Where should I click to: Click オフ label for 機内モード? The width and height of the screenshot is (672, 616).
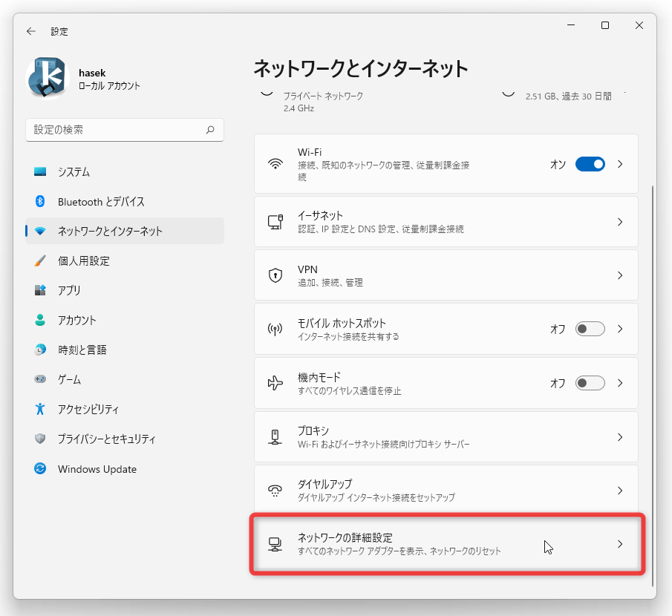tap(558, 384)
